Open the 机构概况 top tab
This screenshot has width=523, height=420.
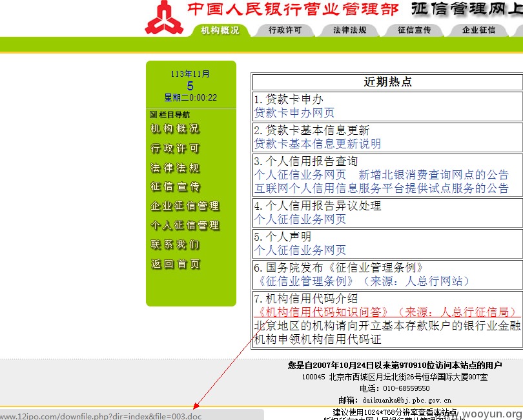click(220, 30)
